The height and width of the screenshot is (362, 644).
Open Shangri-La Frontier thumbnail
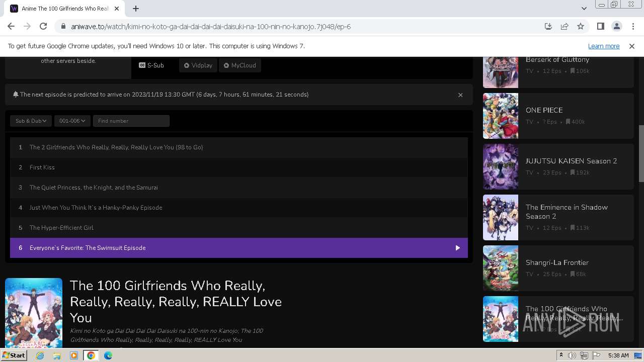click(501, 268)
